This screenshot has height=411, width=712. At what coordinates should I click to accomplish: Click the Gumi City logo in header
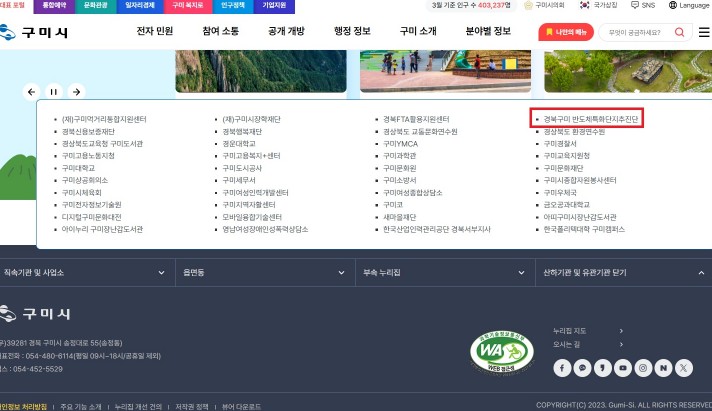[35, 32]
